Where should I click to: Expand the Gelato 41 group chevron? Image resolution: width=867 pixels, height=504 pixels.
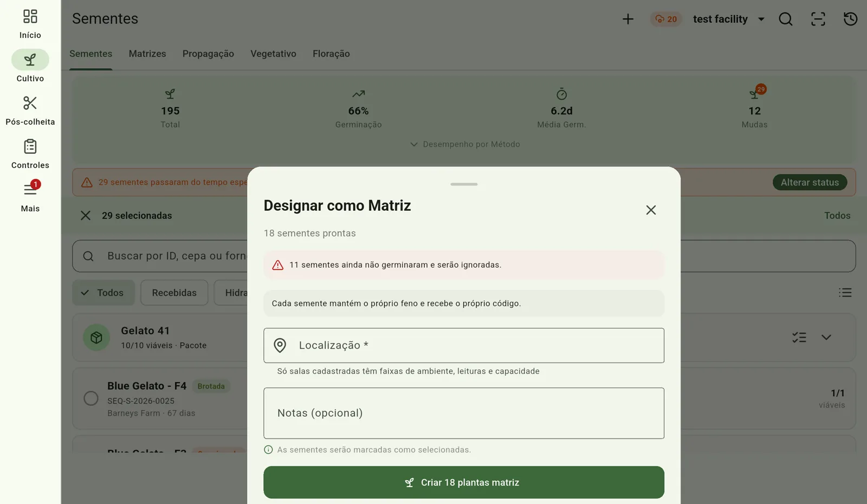826,337
